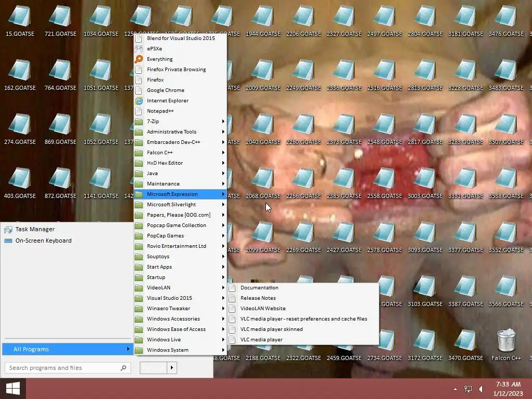This screenshot has height=399, width=532.
Task: Select VLC reset preferences and cache files
Action: (x=303, y=319)
